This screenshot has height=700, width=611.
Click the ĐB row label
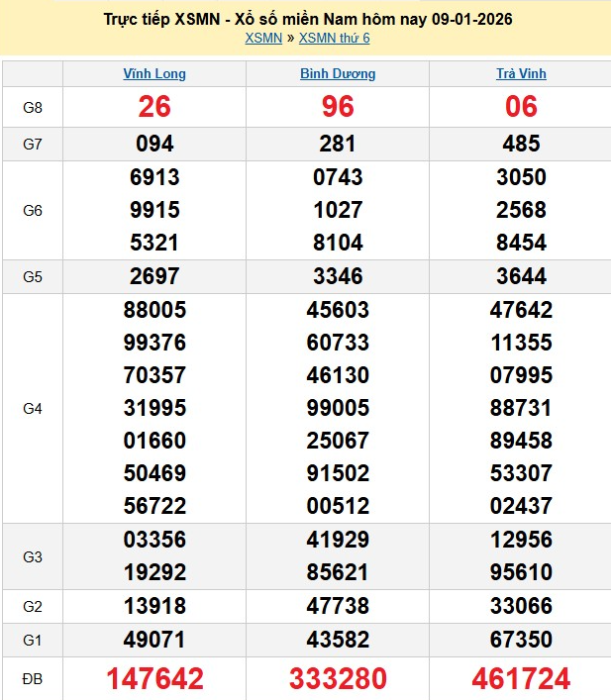[x=33, y=678]
